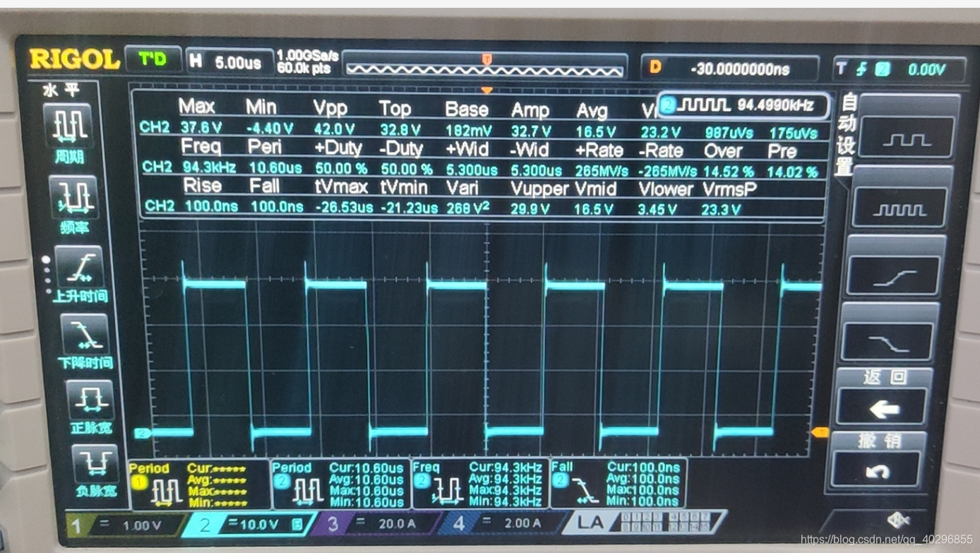Image resolution: width=980 pixels, height=553 pixels.
Task: Click the Vpp value 42.0 V
Action: click(335, 130)
